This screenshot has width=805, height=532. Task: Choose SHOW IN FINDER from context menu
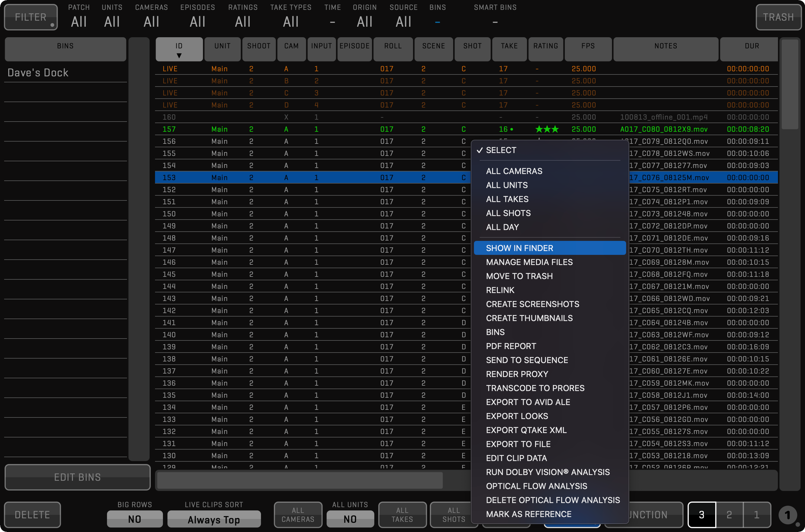519,248
